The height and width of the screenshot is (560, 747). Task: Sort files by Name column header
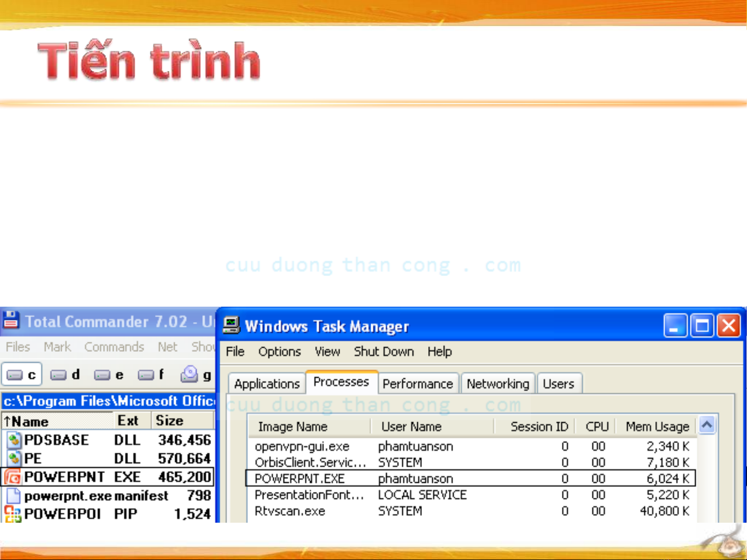point(57,421)
